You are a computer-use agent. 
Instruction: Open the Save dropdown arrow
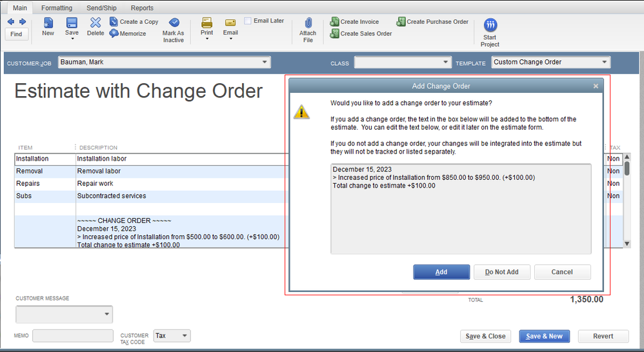[x=72, y=39]
